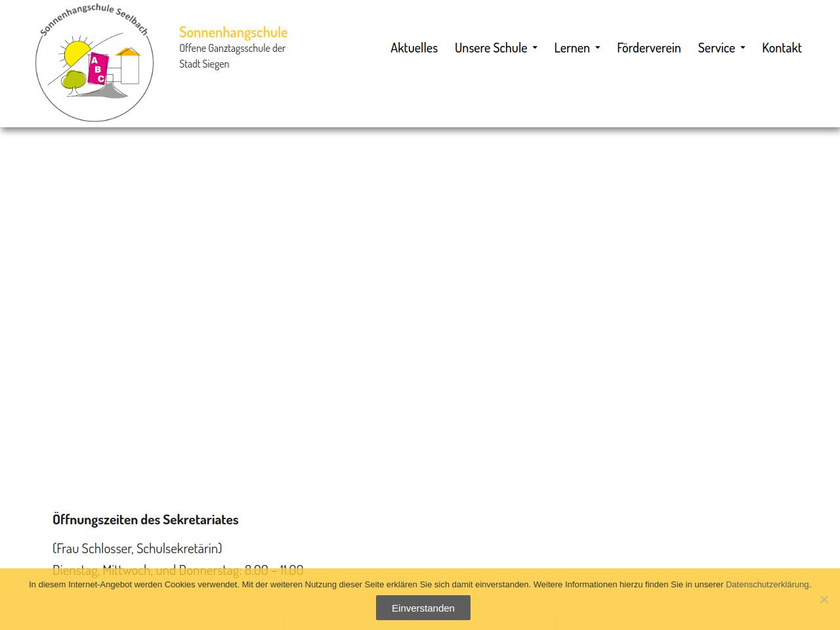Click the pink ABC book in logo
Viewport: 840px width, 630px height.
[98, 69]
